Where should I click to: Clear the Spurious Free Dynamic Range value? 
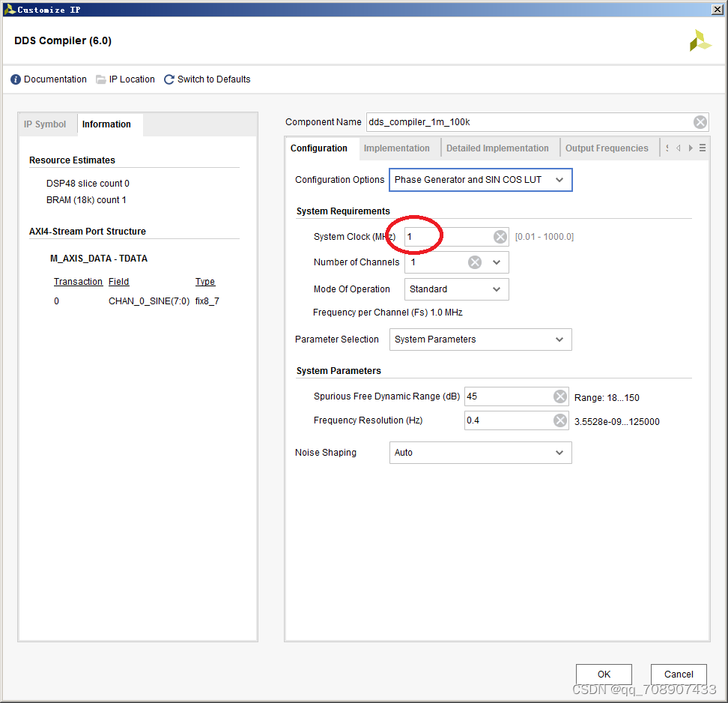(x=560, y=396)
